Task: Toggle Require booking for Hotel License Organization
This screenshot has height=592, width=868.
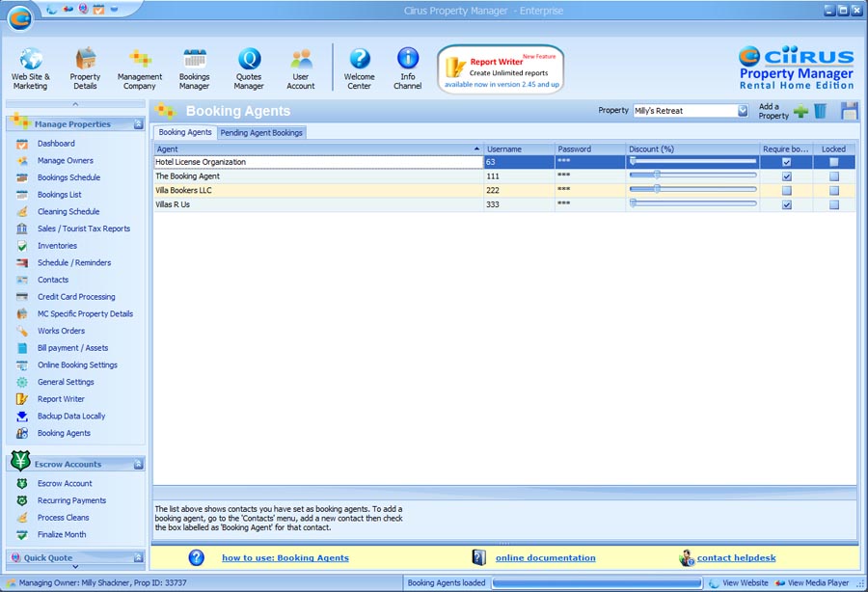Action: click(787, 162)
